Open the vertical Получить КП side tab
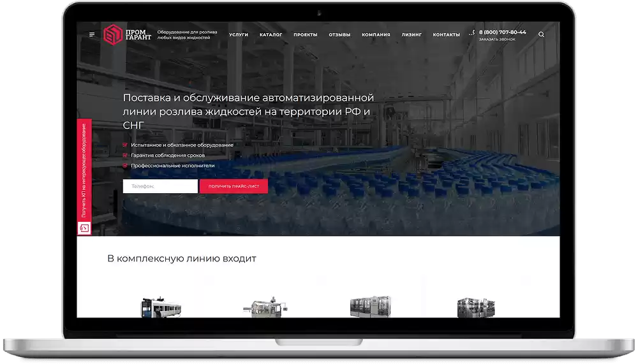Screen dimensions: 638x364 tap(84, 169)
